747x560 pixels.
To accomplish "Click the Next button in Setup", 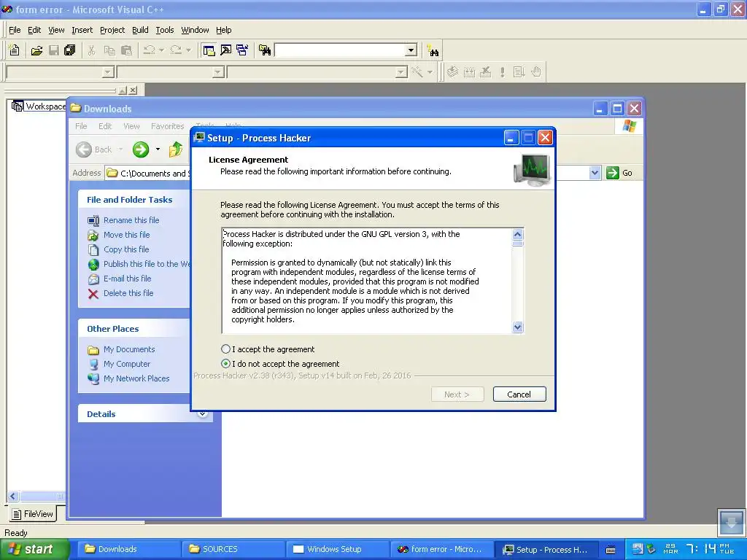I will (457, 394).
